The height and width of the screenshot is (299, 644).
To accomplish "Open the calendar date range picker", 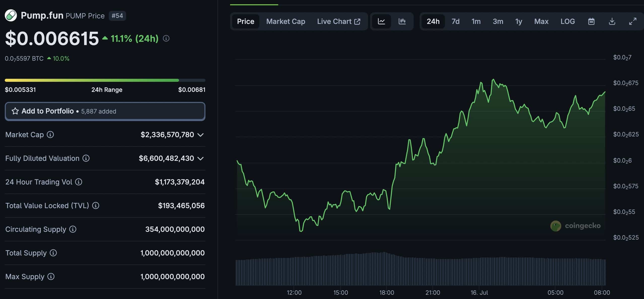I will pyautogui.click(x=592, y=21).
